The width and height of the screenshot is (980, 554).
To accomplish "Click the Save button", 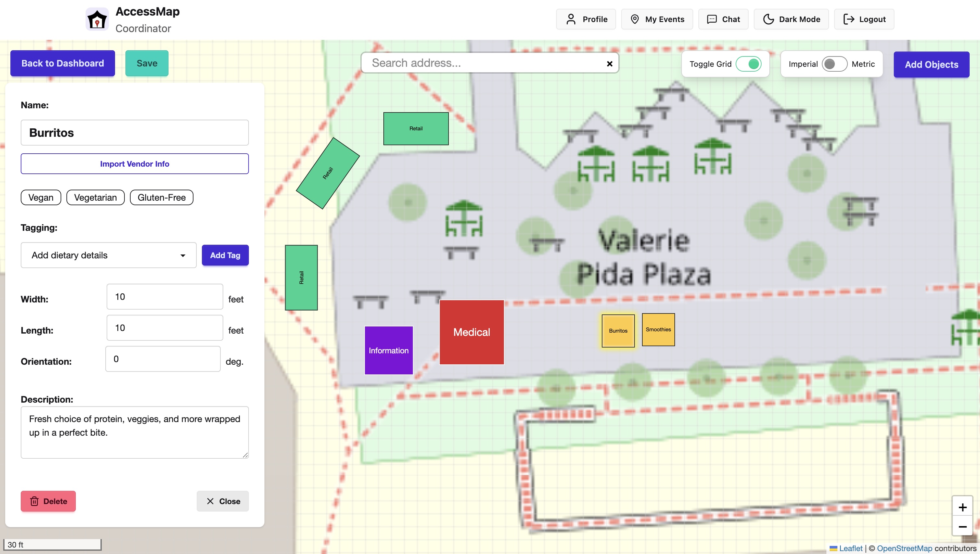I will click(147, 63).
